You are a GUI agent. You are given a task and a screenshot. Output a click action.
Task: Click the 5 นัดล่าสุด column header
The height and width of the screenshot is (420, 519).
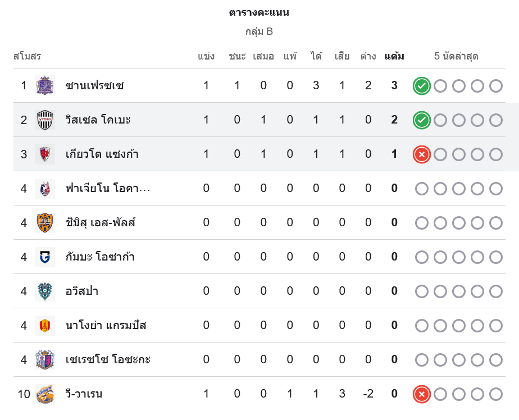coord(456,56)
